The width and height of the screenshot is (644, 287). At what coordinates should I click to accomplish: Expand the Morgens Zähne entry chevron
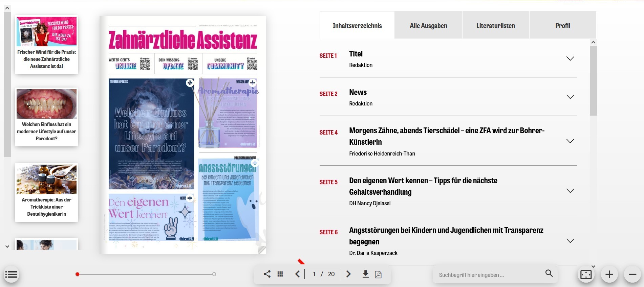click(570, 141)
